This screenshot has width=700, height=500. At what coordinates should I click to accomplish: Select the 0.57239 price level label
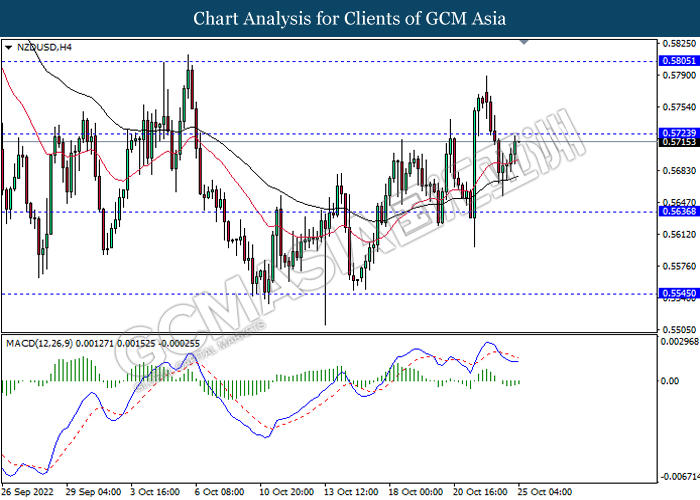point(679,133)
